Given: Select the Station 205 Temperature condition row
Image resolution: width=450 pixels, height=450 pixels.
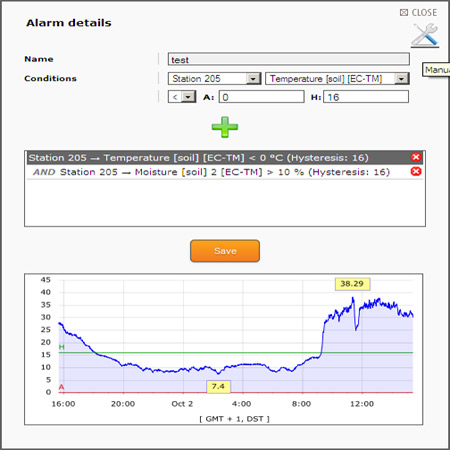Looking at the screenshot, I should click(x=225, y=158).
